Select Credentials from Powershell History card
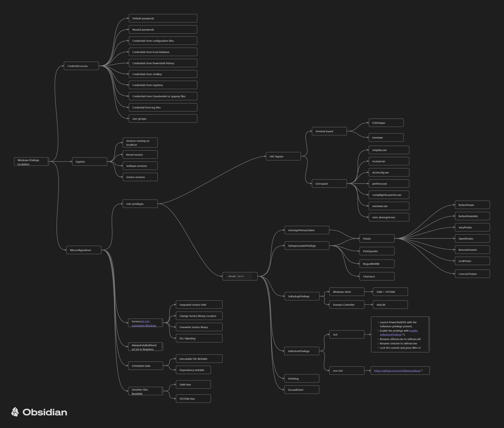The width and height of the screenshot is (504, 428). (163, 63)
